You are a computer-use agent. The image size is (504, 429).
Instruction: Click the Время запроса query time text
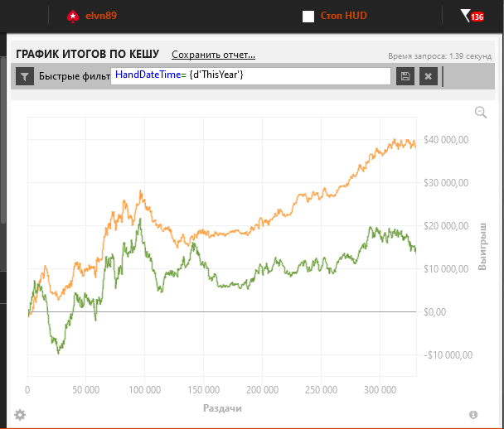[439, 56]
